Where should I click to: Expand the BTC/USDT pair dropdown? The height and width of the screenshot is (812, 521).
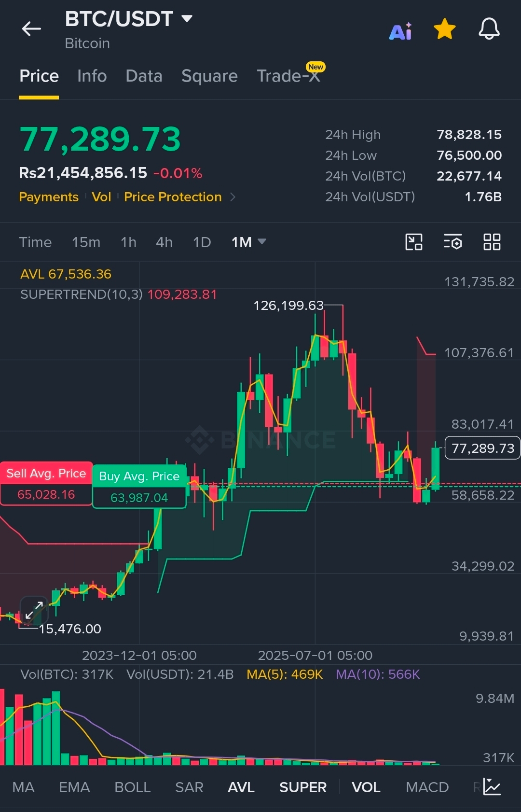coord(187,19)
